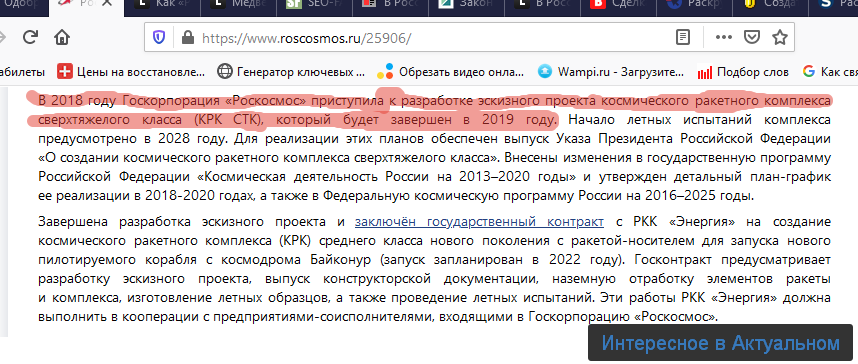
Task: Click text 'ее реализации в 2018-2020 годах'
Action: (146, 196)
